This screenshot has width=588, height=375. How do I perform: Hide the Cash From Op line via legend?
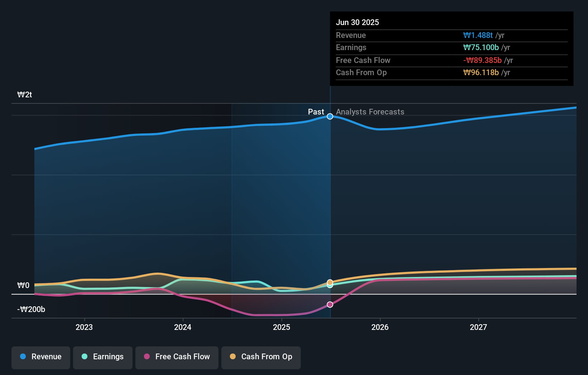coord(261,357)
